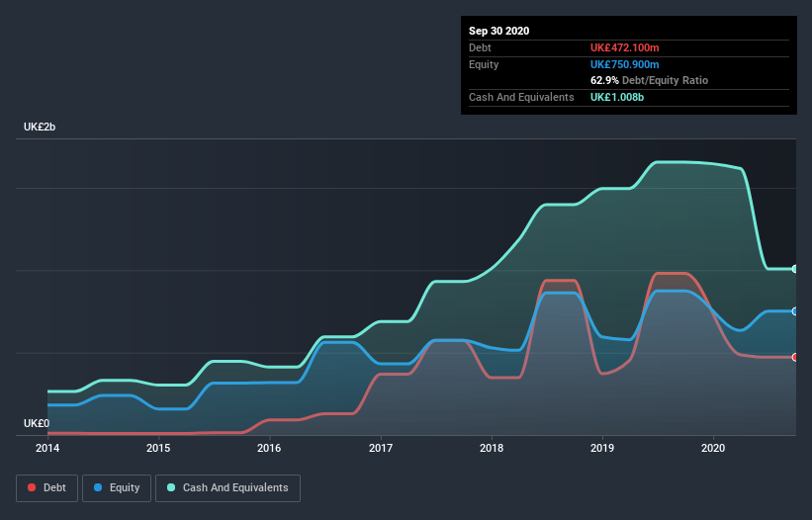Click the UK£0 axis label

(x=37, y=424)
